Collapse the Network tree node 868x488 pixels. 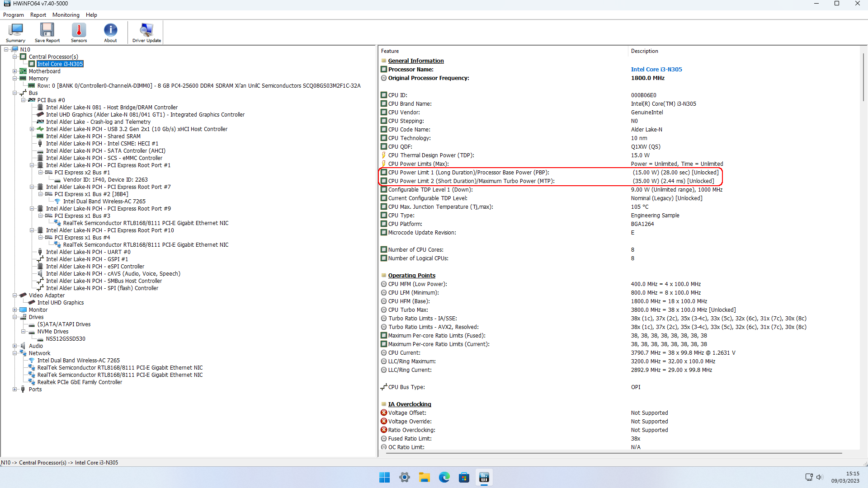pos(15,353)
